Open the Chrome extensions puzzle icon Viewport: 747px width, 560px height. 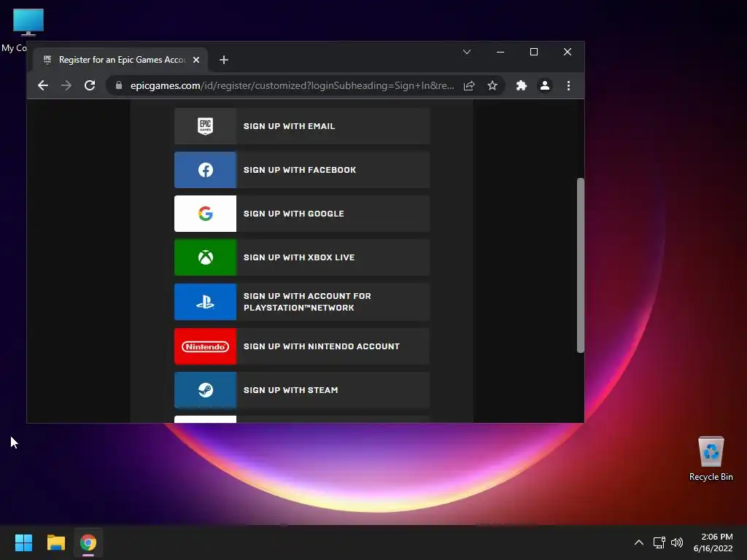click(x=521, y=86)
